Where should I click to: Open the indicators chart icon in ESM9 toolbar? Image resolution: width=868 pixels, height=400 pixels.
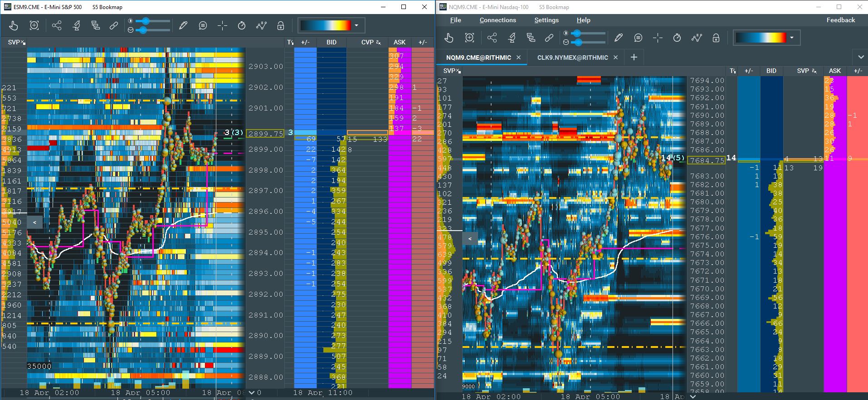261,26
